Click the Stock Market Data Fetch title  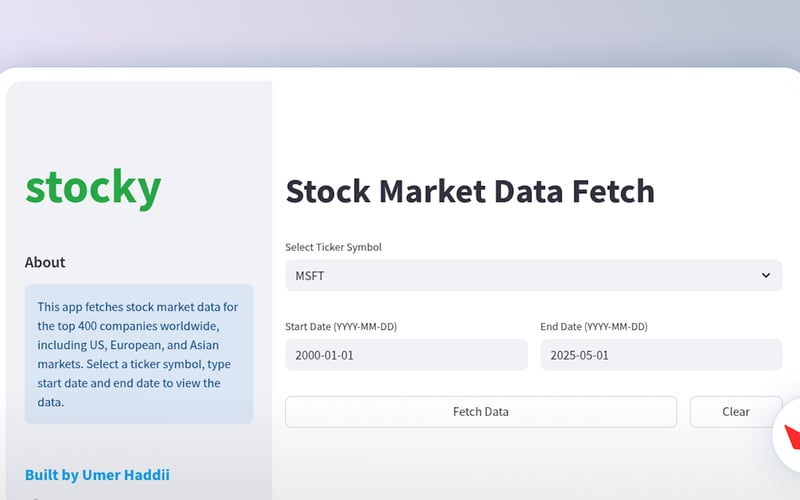(x=470, y=190)
